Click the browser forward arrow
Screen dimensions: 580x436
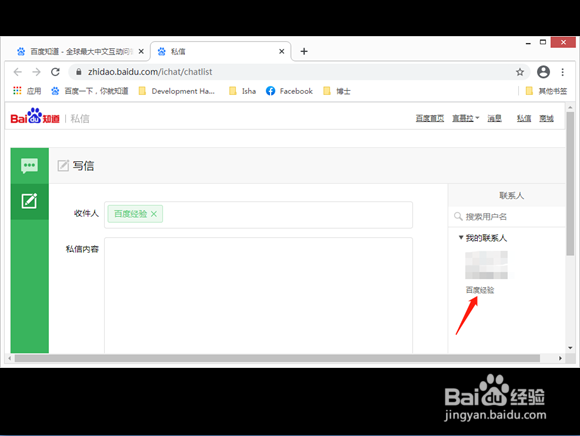pyautogui.click(x=36, y=72)
